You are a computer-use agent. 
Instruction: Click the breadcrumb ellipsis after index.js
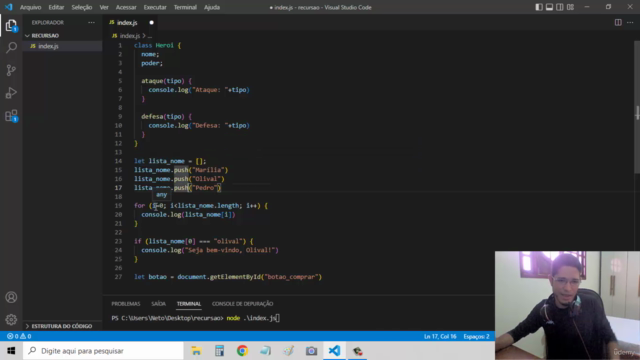[x=150, y=36]
